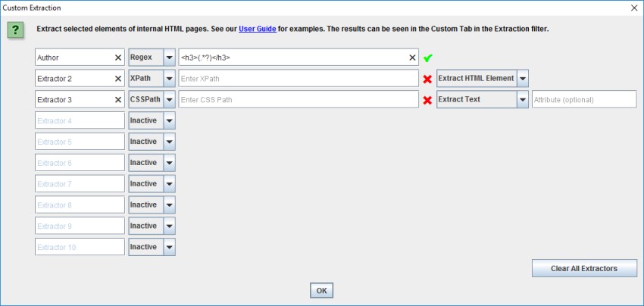Viewport: 644px width, 306px height.
Task: Focus the Enter XPath field
Action: (x=299, y=79)
